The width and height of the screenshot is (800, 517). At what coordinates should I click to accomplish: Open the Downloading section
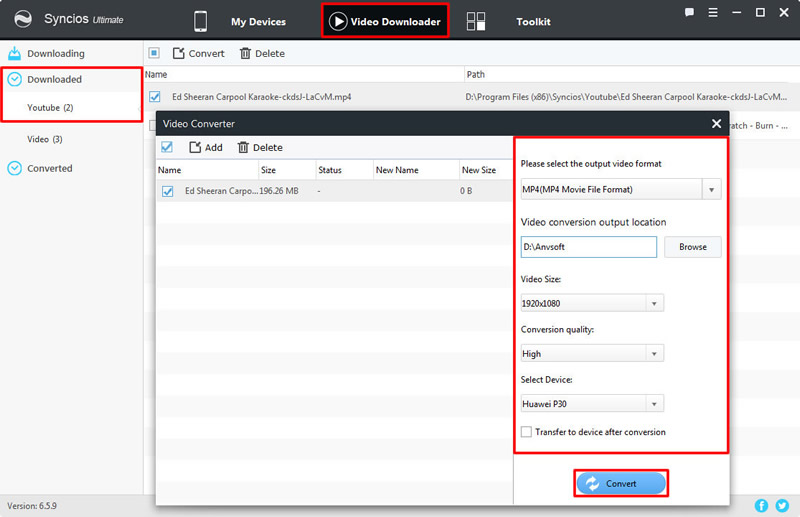[56, 53]
